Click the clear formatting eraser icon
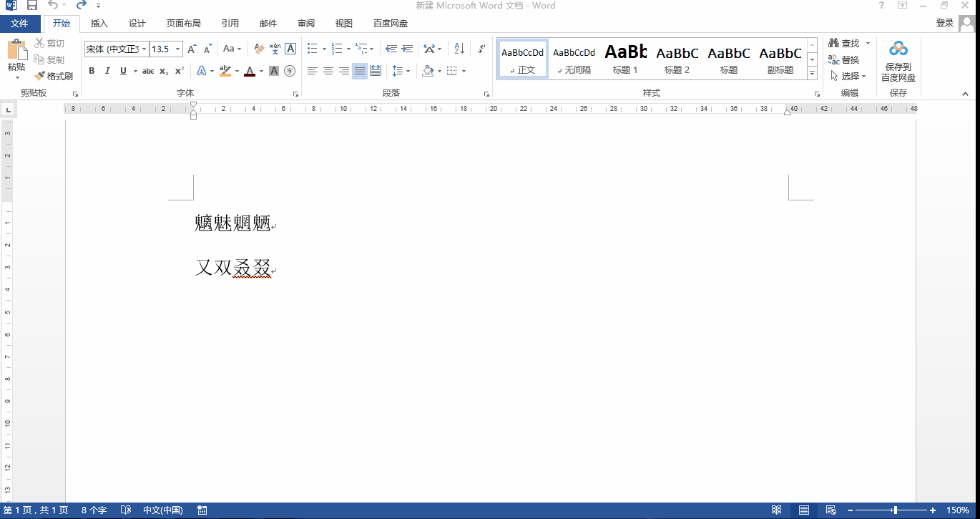980x519 pixels. click(259, 49)
